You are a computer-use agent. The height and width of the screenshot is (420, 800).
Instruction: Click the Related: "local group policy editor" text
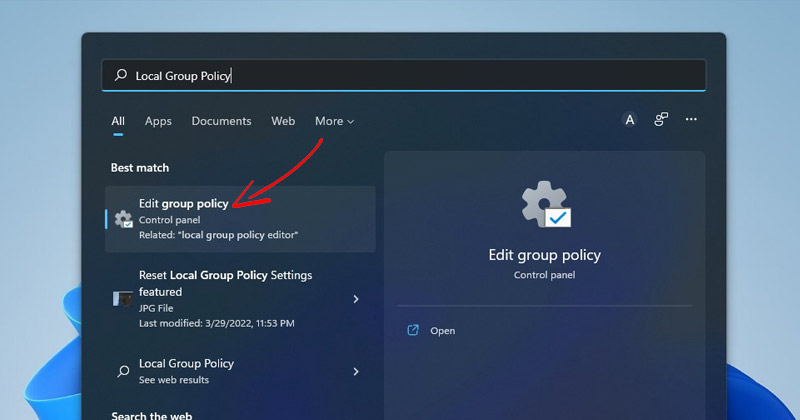point(218,235)
